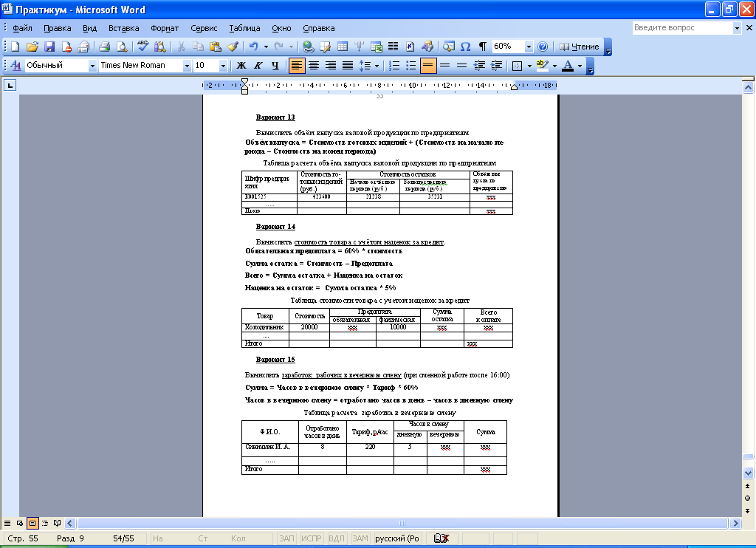The width and height of the screenshot is (756, 548).
Task: Cut selection with the scissors icon
Action: [x=182, y=47]
